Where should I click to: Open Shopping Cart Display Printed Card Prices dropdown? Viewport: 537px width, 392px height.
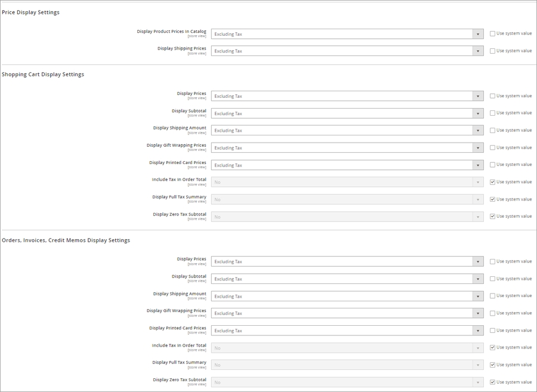click(x=347, y=165)
